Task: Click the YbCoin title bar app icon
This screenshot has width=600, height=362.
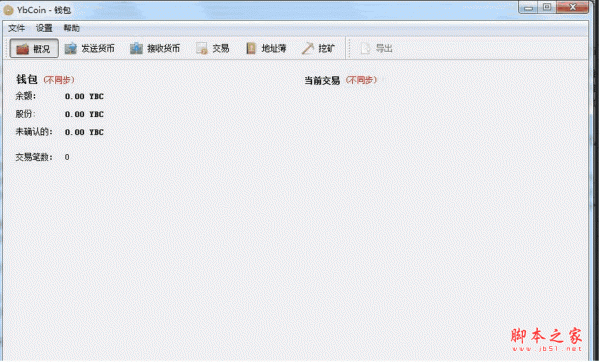Action: point(8,10)
